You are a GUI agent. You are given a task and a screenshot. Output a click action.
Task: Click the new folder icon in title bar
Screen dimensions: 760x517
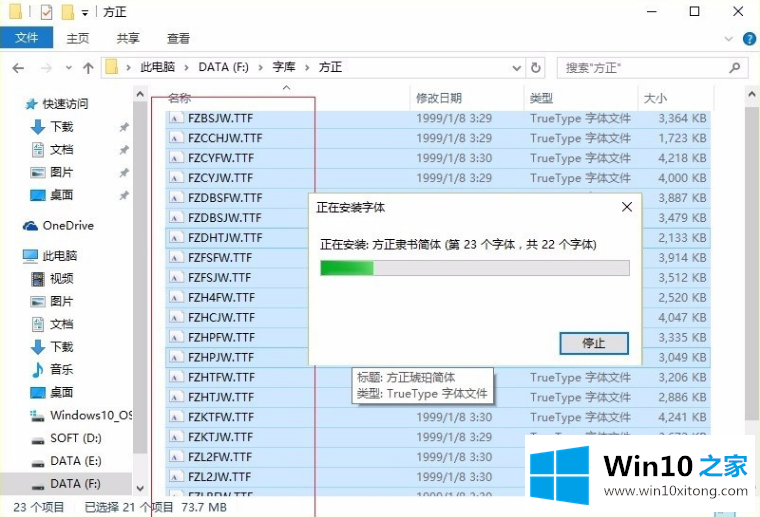click(67, 12)
